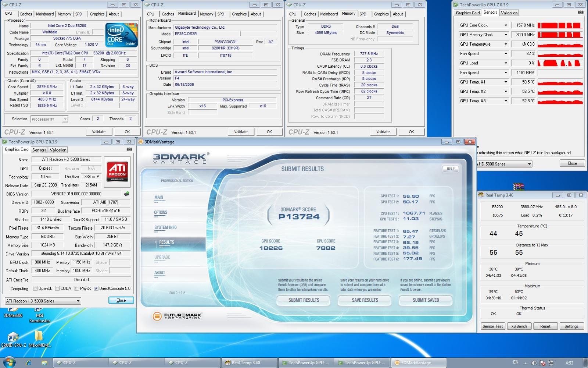The height and width of the screenshot is (368, 588).
Task: Click Validate in the first CPU-Z window
Action: tap(99, 132)
